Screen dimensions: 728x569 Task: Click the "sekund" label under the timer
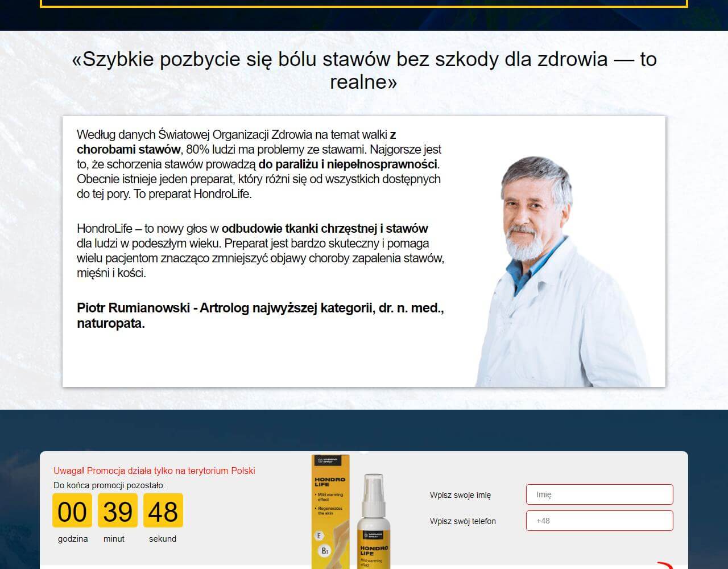[163, 539]
